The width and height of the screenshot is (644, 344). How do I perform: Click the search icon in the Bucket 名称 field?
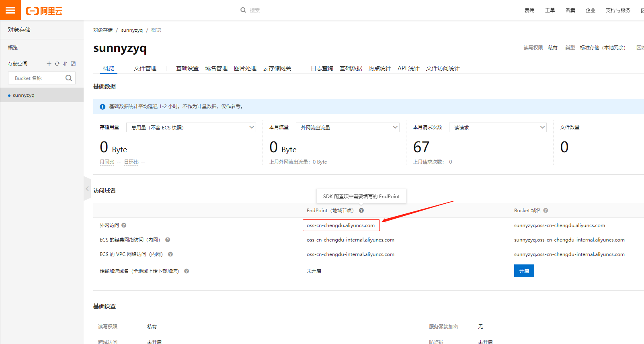tap(69, 78)
